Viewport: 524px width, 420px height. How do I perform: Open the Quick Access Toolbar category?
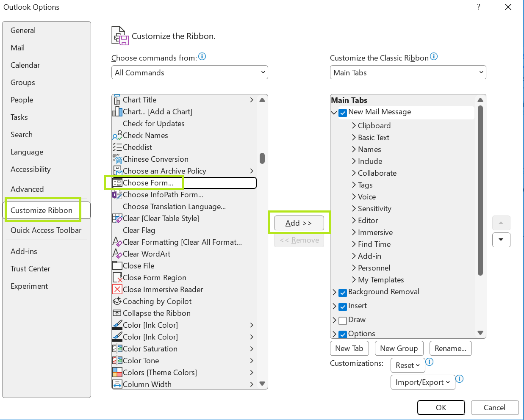[x=46, y=230]
